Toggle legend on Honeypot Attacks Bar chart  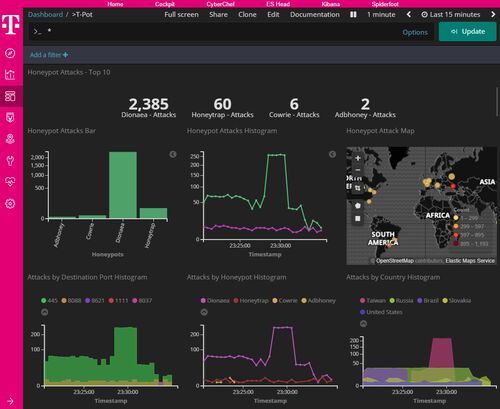pos(173,154)
